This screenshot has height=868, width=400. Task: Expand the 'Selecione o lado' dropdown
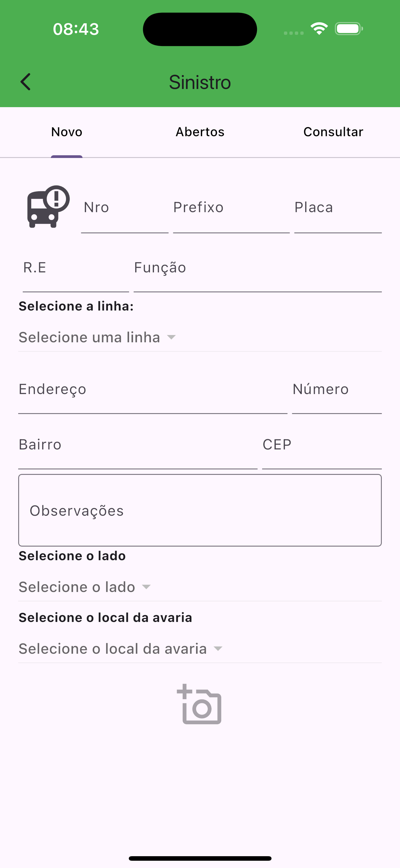coord(85,587)
